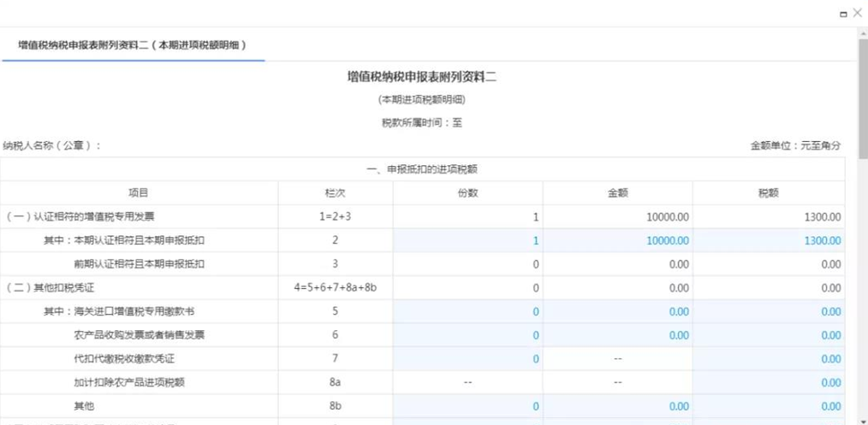Click row label 其中：海关进口增值税专用缴款书

(119, 312)
